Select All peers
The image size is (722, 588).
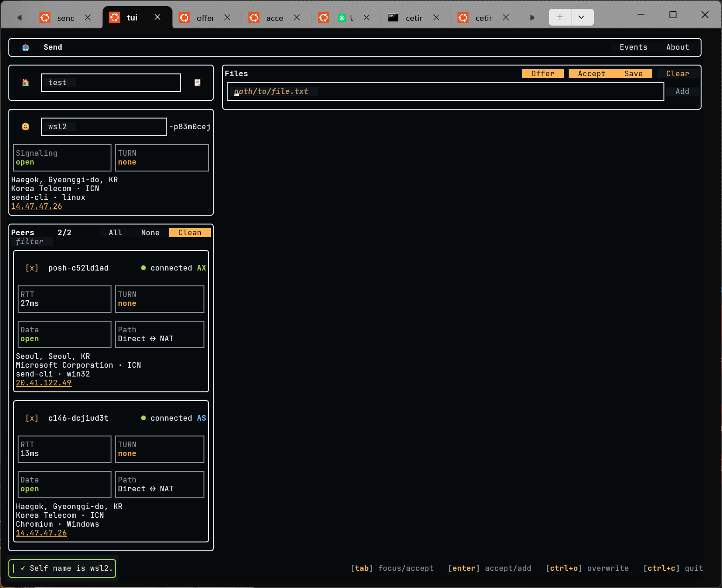pyautogui.click(x=115, y=233)
